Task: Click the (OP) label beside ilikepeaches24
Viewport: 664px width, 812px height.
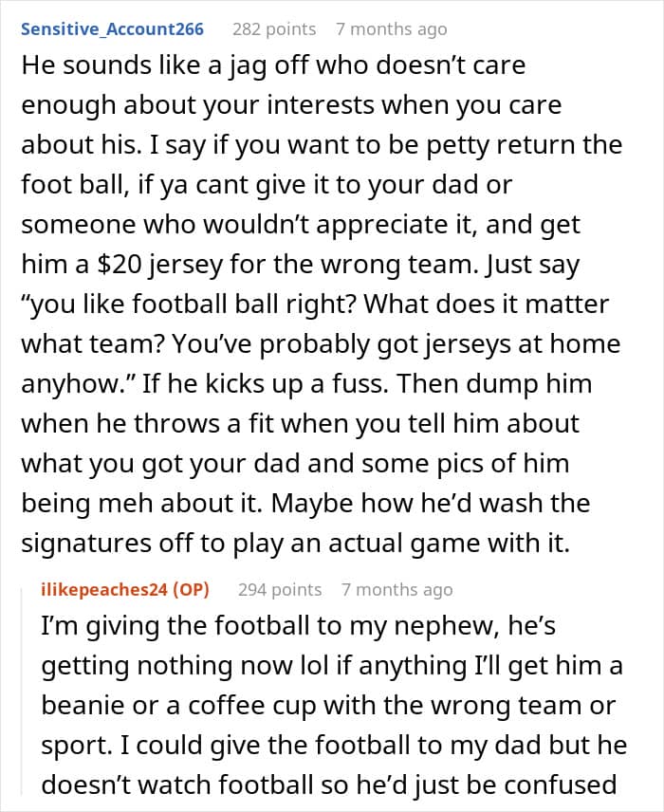Action: pyautogui.click(x=189, y=589)
